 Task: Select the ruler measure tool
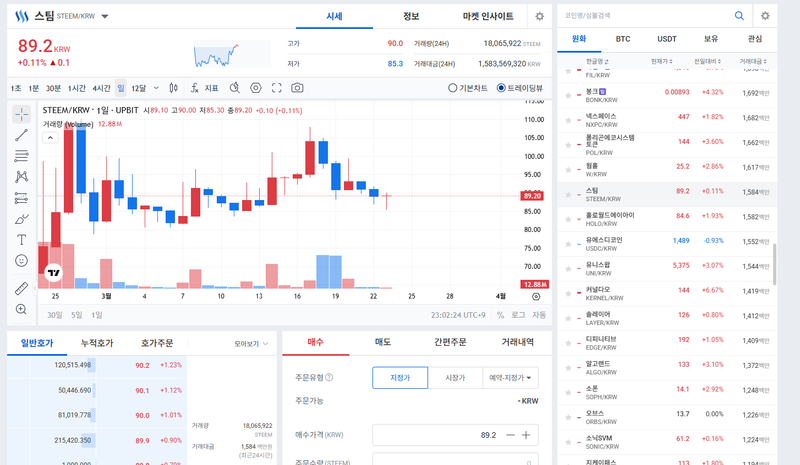point(21,288)
